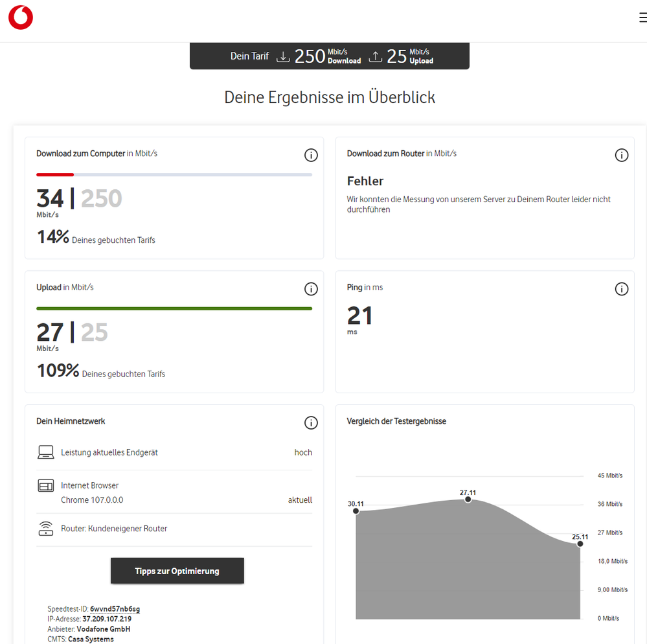
Task: Click the '109%' tariff percentage
Action: [x=58, y=371]
